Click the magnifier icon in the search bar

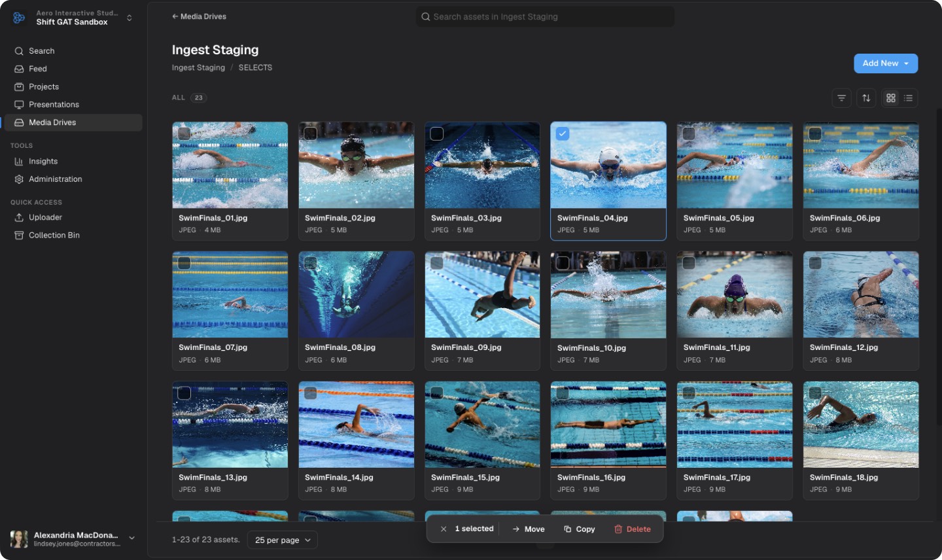click(426, 16)
